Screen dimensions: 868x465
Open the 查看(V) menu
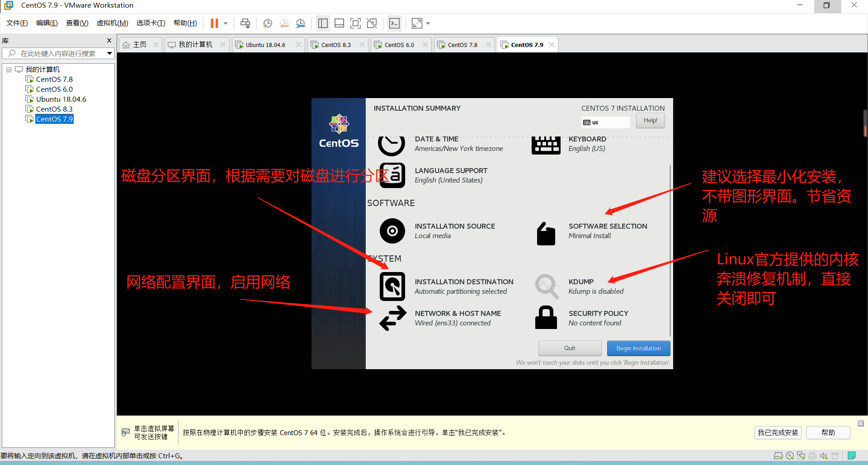click(x=77, y=23)
